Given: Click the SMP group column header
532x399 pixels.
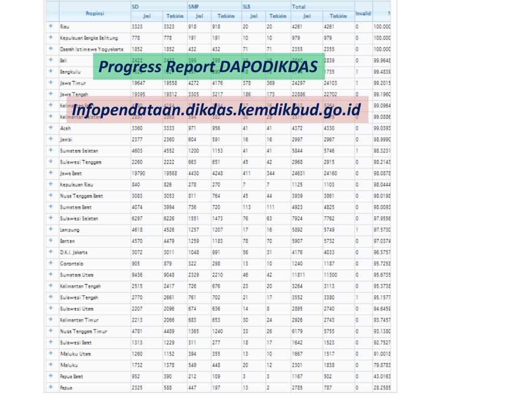Looking at the screenshot, I should pos(215,6).
